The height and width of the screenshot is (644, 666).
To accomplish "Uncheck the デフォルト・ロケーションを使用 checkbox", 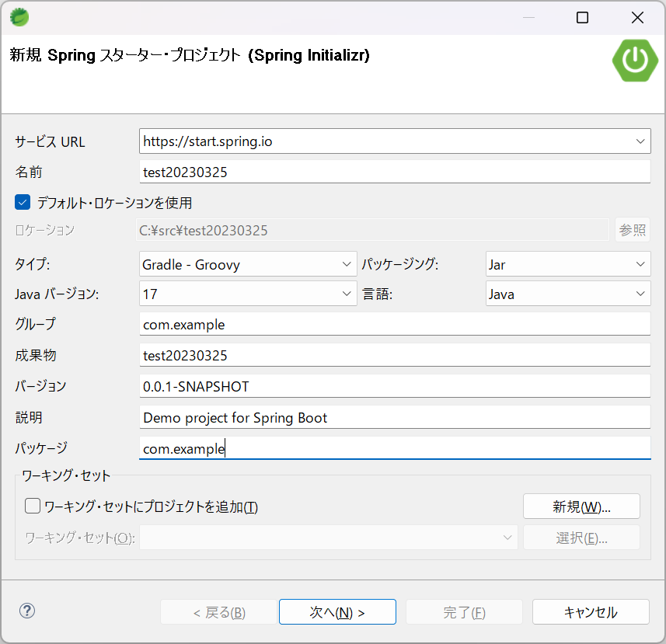I will click(23, 203).
